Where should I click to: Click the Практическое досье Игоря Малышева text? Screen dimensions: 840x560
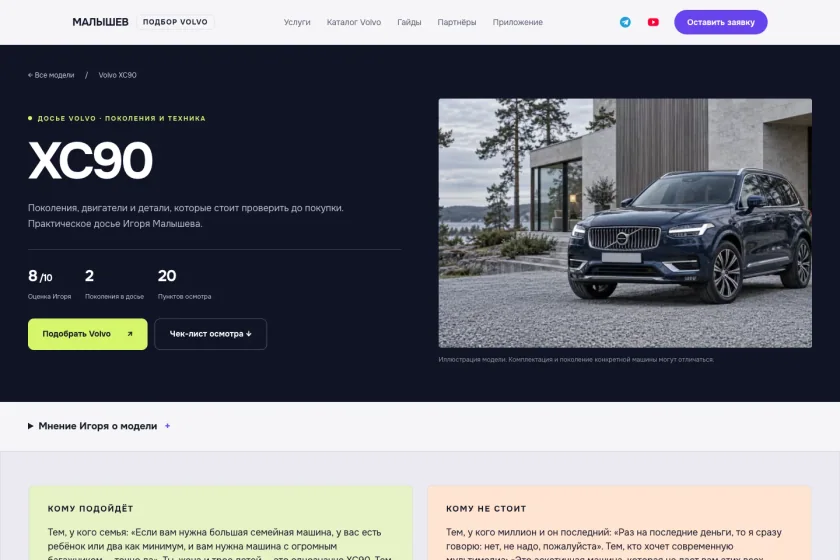(115, 224)
